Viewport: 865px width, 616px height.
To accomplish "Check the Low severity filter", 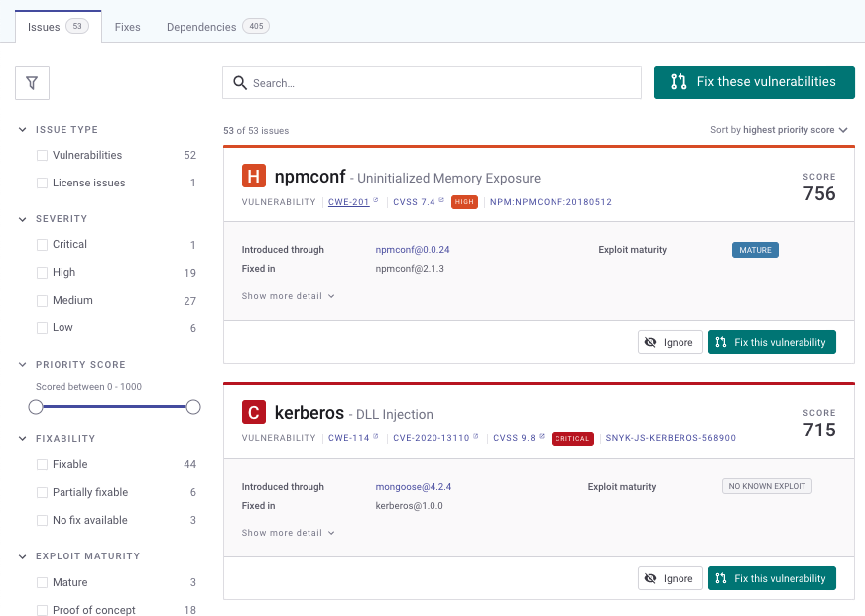I will (x=42, y=328).
